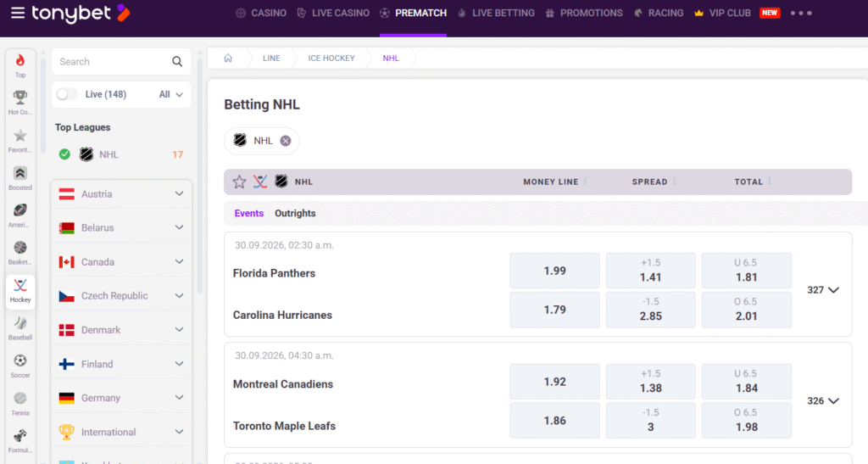Click the tonybet logo

(81, 14)
